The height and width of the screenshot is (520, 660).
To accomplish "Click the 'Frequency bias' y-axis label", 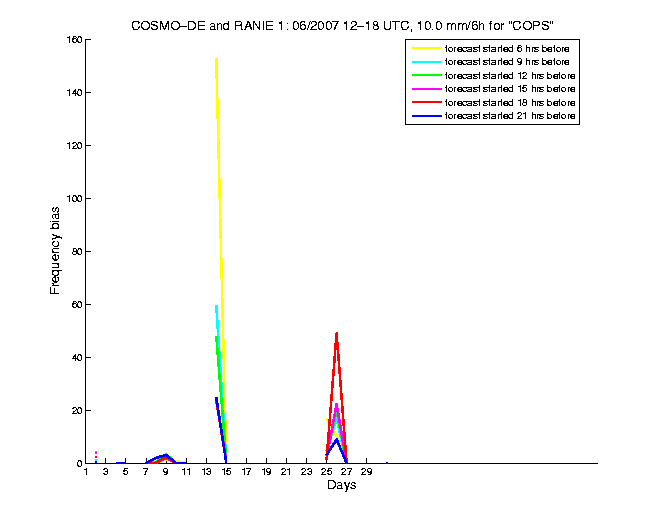I will (x=55, y=251).
